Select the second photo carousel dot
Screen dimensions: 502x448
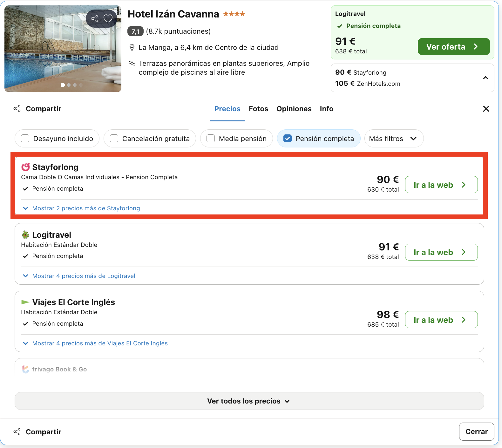click(69, 85)
